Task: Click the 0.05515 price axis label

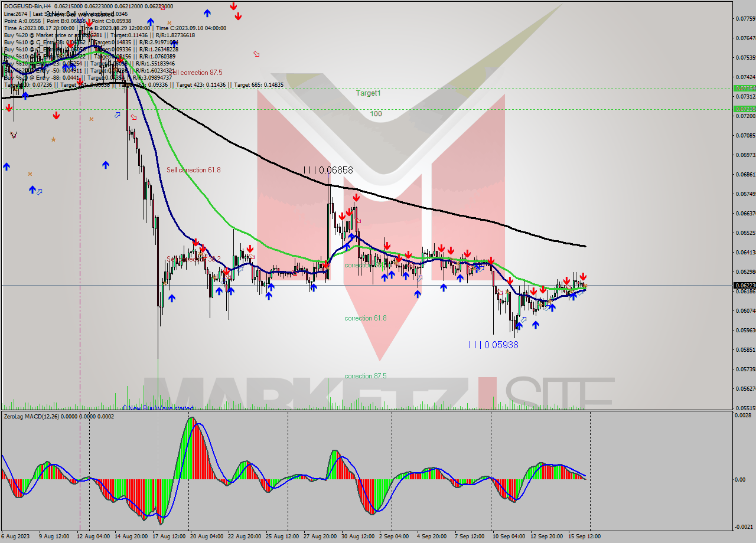Action: [x=745, y=408]
